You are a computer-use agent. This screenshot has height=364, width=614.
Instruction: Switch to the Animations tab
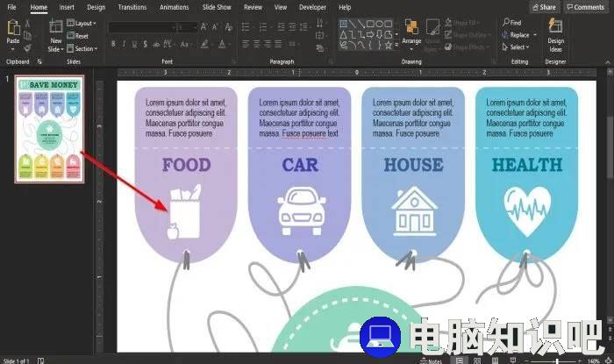pos(174,7)
